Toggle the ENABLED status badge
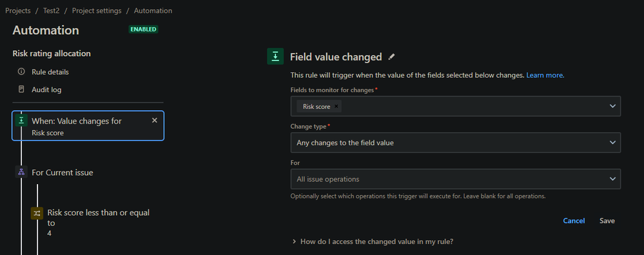Screen dimensions: 644x255 (143, 29)
